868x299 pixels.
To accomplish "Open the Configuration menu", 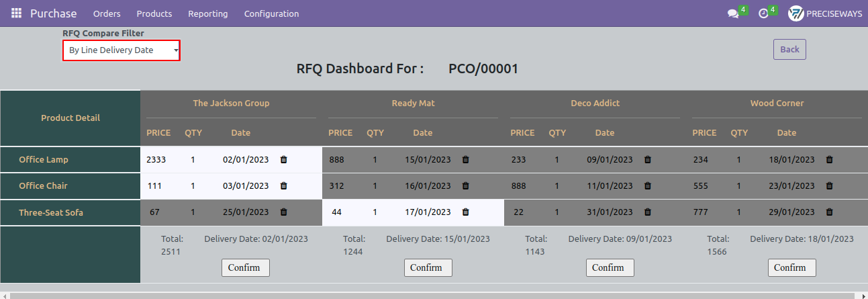I will (272, 13).
